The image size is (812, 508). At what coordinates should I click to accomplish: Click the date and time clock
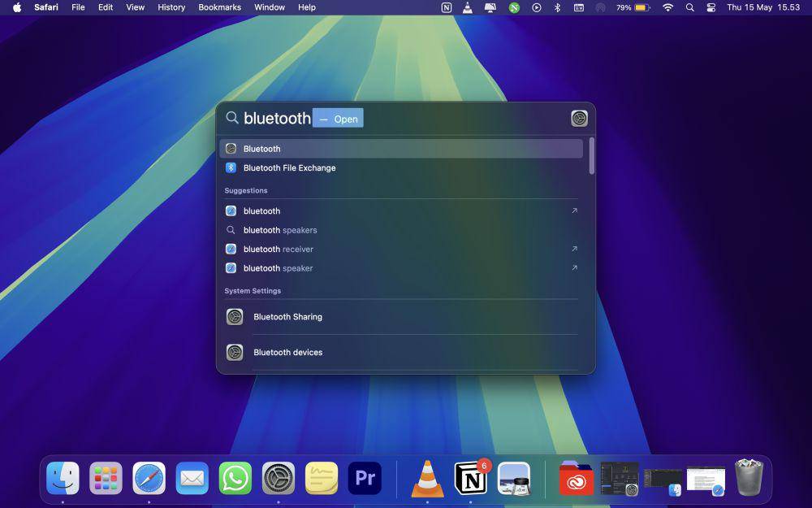763,7
